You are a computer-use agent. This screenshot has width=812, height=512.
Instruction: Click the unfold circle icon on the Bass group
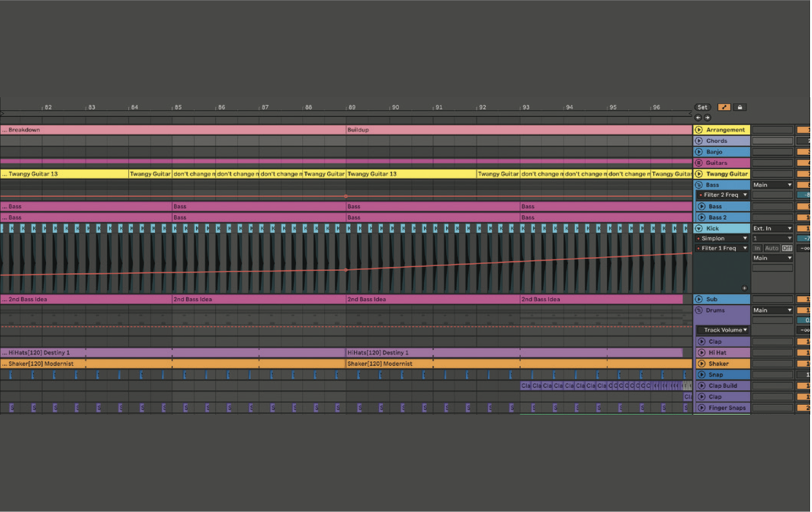[698, 185]
